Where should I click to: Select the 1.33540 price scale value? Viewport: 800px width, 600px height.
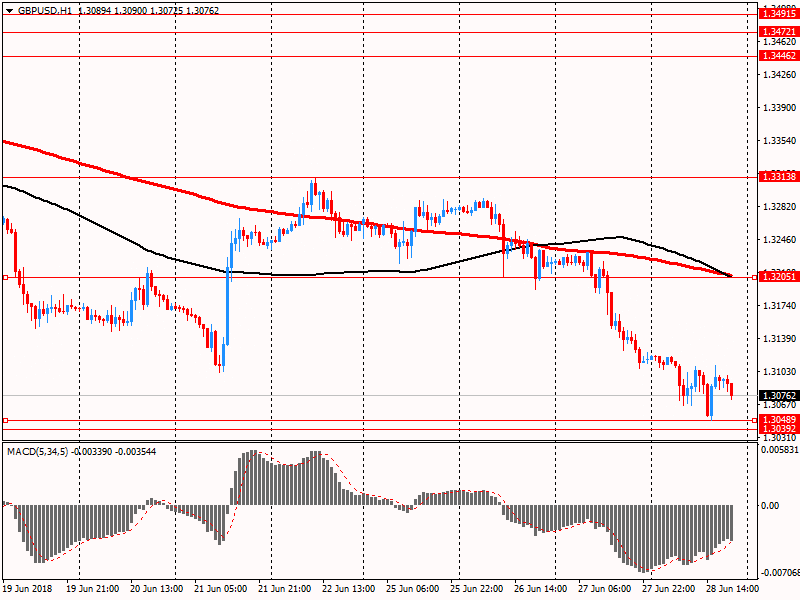click(779, 141)
